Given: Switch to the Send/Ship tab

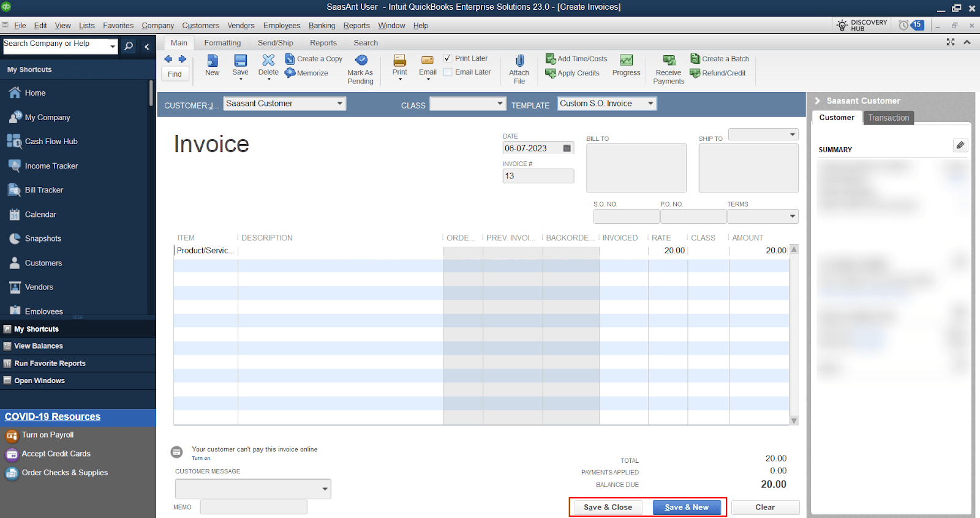Looking at the screenshot, I should [x=276, y=43].
